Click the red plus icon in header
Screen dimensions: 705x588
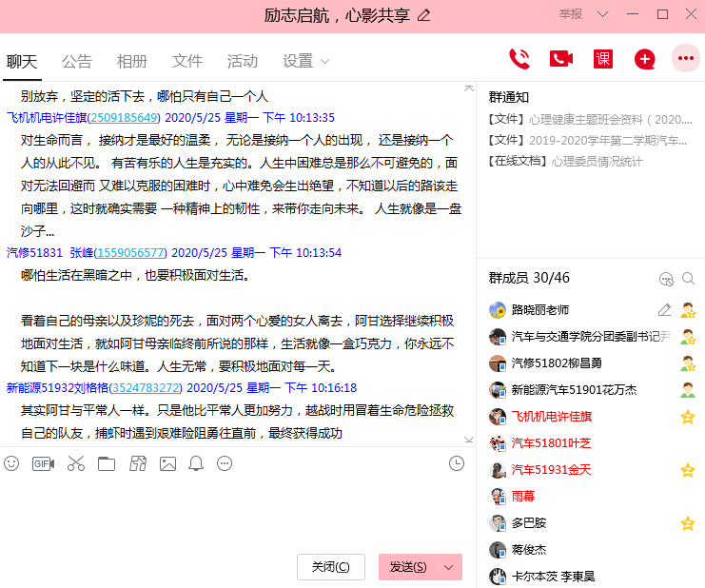point(645,59)
